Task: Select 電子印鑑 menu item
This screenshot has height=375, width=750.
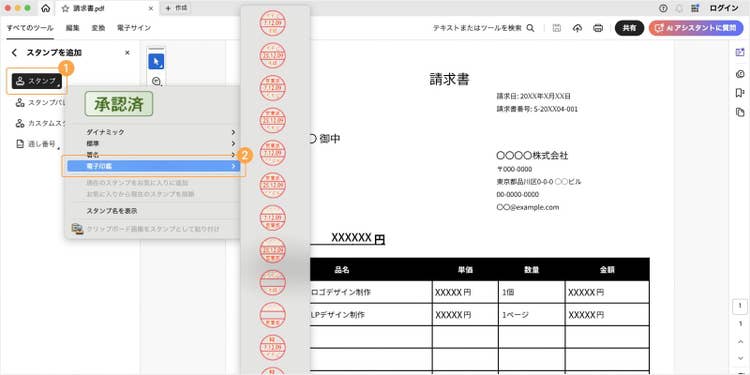Action: pos(153,166)
